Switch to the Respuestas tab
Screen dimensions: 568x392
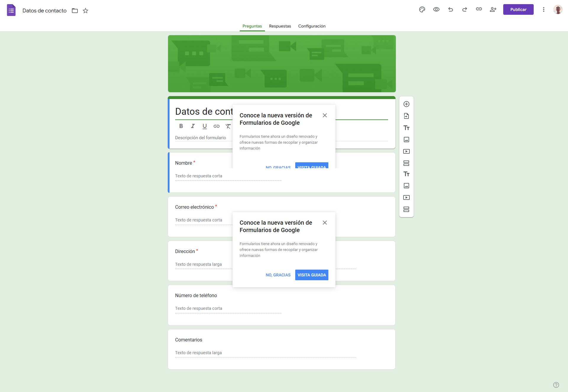(280, 26)
